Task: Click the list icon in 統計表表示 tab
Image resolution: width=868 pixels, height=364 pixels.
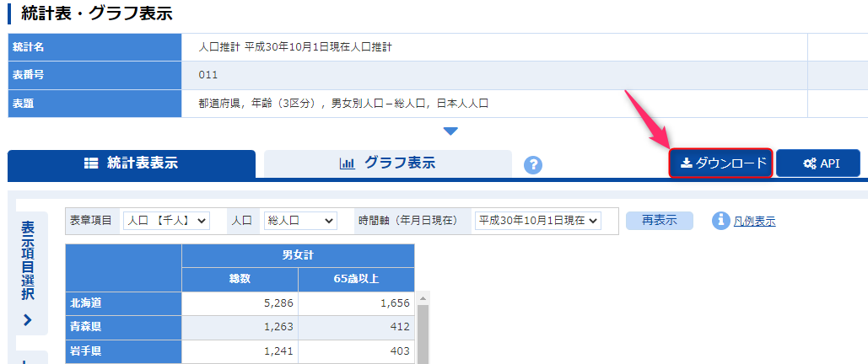Action: tap(90, 163)
